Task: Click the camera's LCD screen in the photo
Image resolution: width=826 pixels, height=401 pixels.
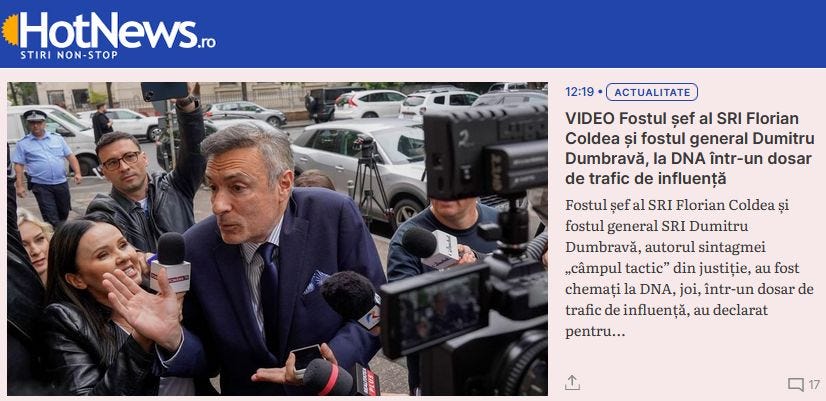Action: click(437, 308)
